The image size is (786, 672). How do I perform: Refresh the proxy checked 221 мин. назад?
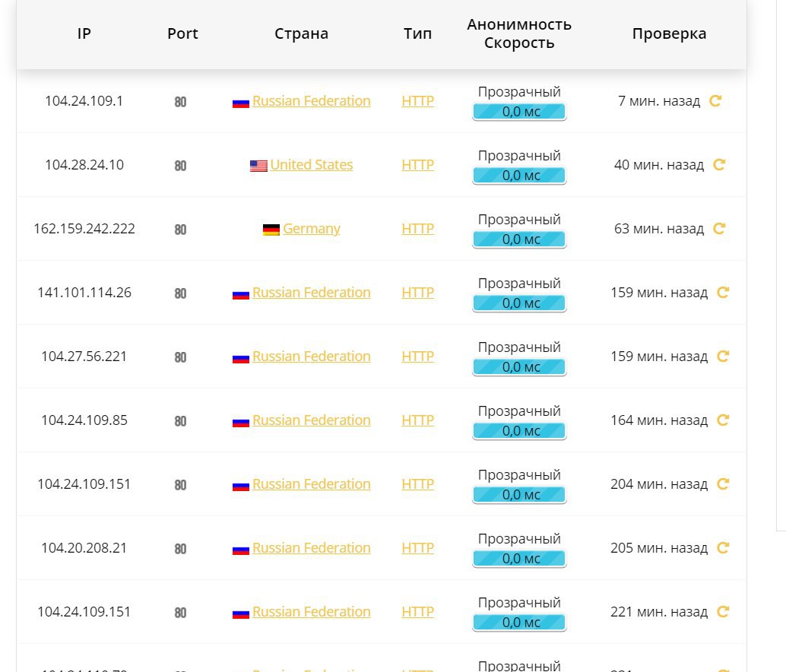pos(723,611)
